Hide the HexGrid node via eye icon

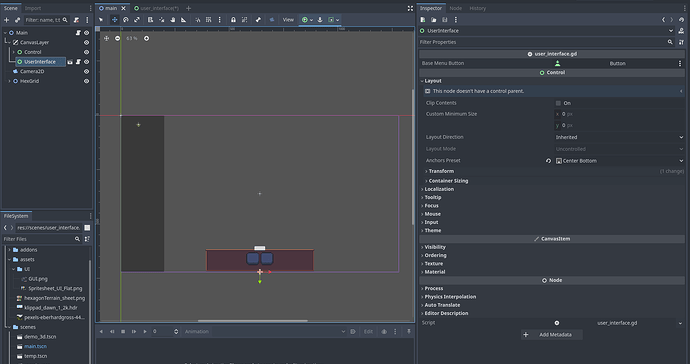86,81
